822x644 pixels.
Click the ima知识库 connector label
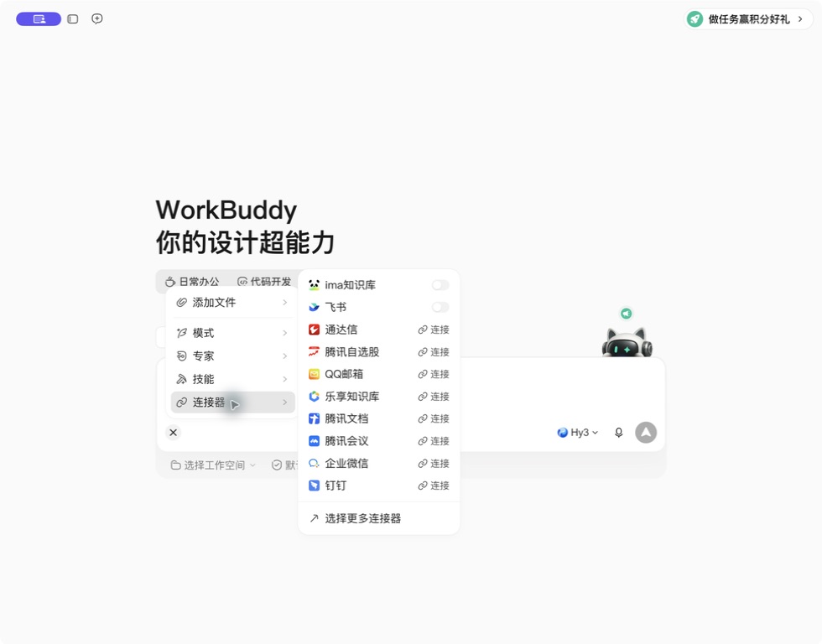pos(351,285)
